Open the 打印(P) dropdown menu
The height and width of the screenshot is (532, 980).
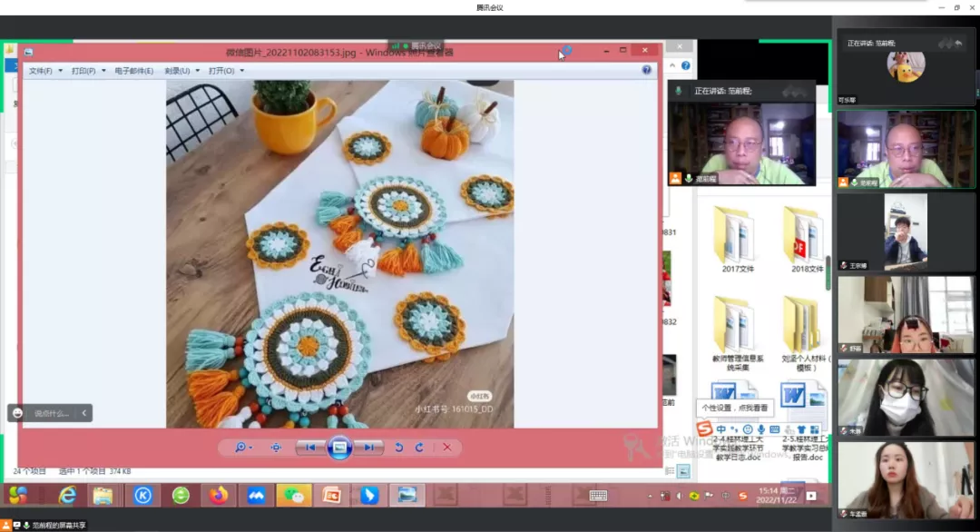point(88,71)
